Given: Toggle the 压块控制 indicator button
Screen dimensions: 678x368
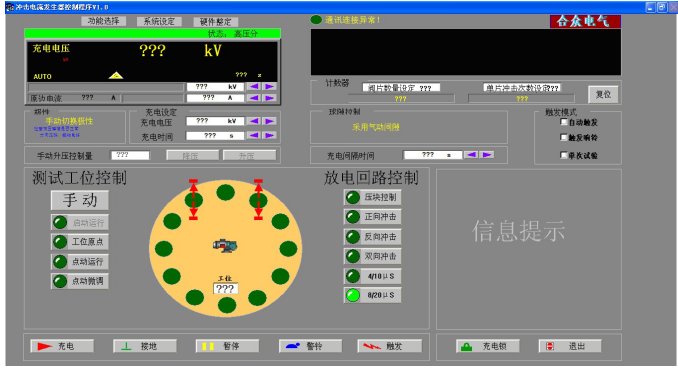Looking at the screenshot, I should click(373, 197).
